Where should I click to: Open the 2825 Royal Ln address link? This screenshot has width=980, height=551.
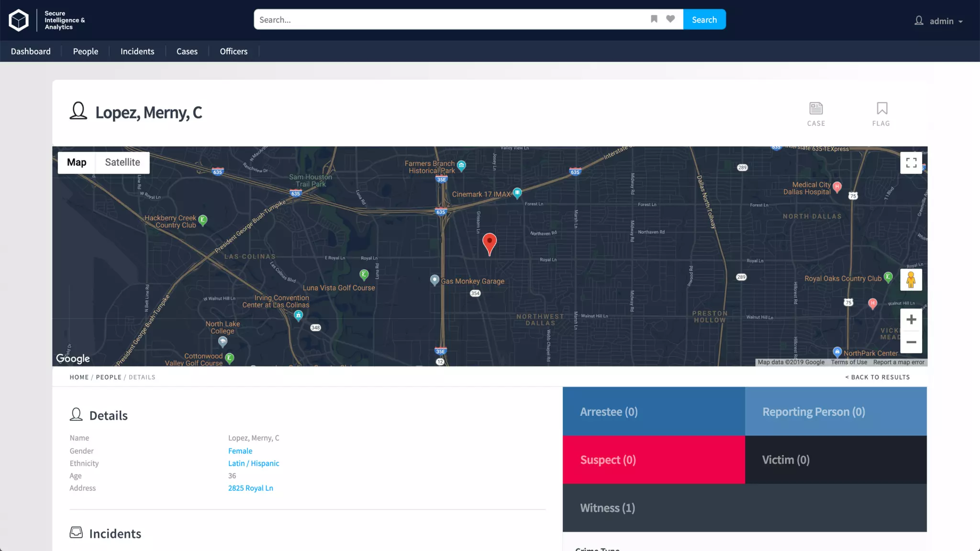(250, 488)
